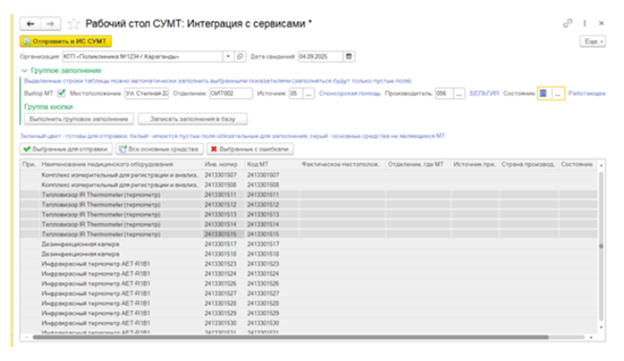Open the selected organization with the open icon
This screenshot has height=361, width=624.
point(240,57)
